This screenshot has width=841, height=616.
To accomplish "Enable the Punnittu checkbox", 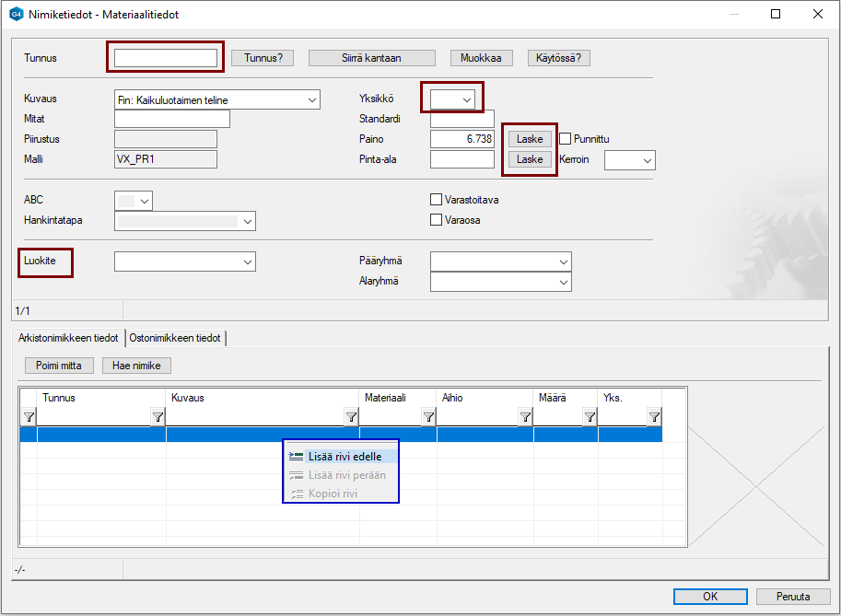I will point(566,139).
